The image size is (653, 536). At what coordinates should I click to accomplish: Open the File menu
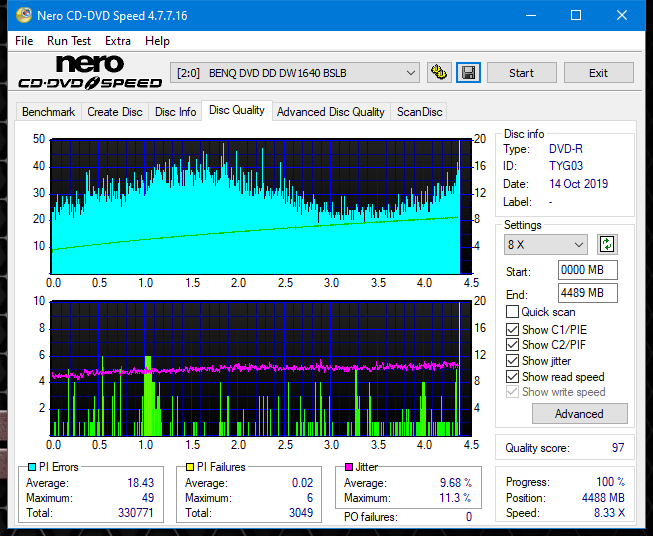[24, 41]
